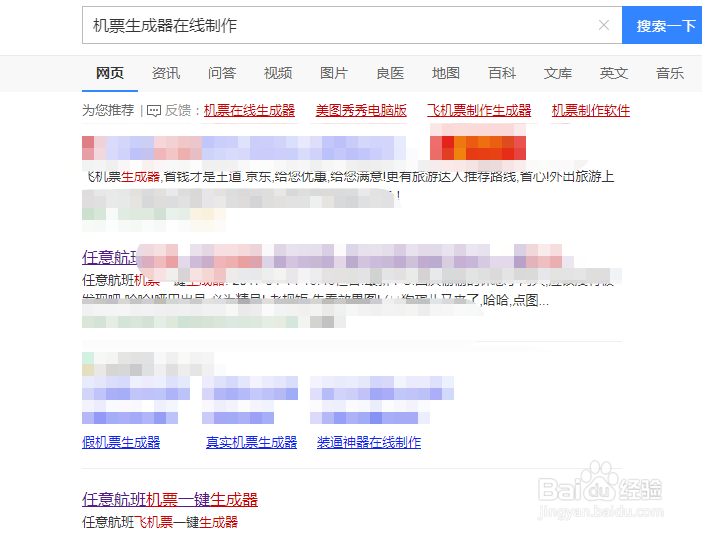Select the 网页 tab
This screenshot has height=536, width=702.
[x=110, y=73]
